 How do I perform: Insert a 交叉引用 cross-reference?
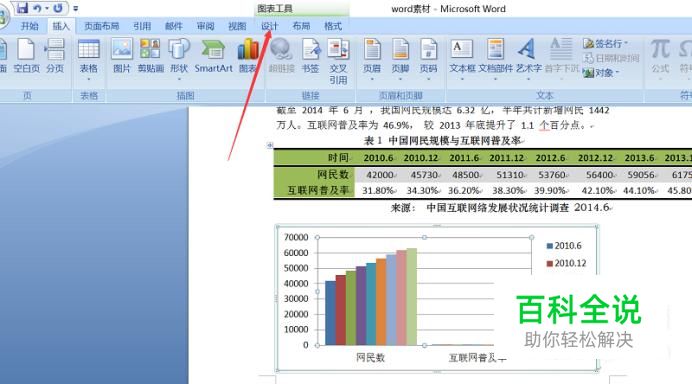click(338, 61)
